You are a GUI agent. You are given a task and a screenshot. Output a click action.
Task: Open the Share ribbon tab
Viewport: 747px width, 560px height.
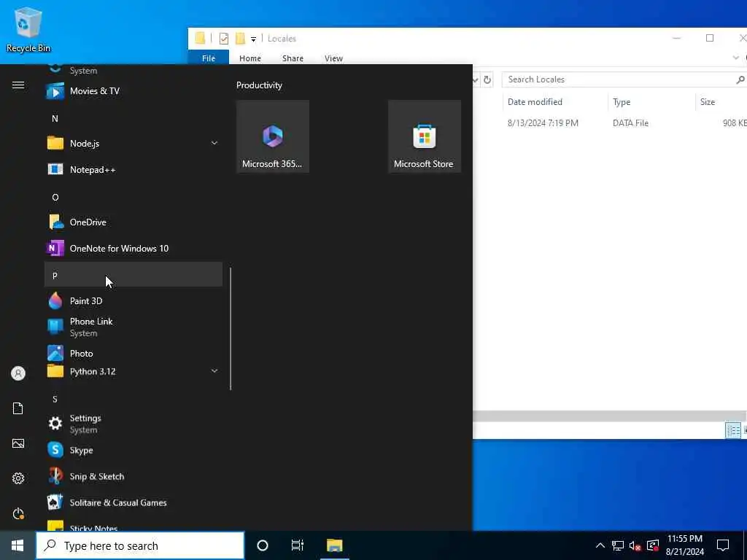tap(293, 58)
